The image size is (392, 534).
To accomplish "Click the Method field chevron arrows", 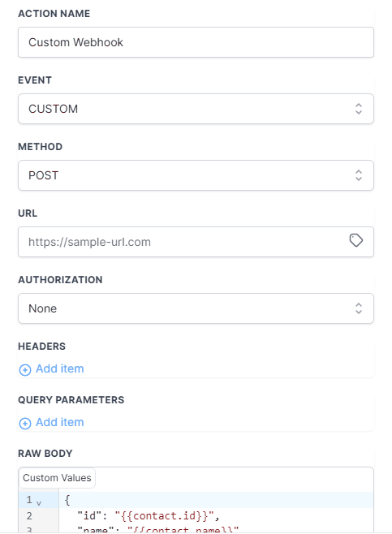I will tap(358, 175).
